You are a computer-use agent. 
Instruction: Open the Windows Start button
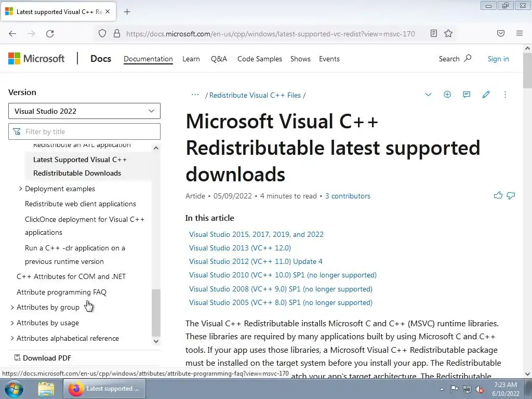click(x=14, y=389)
